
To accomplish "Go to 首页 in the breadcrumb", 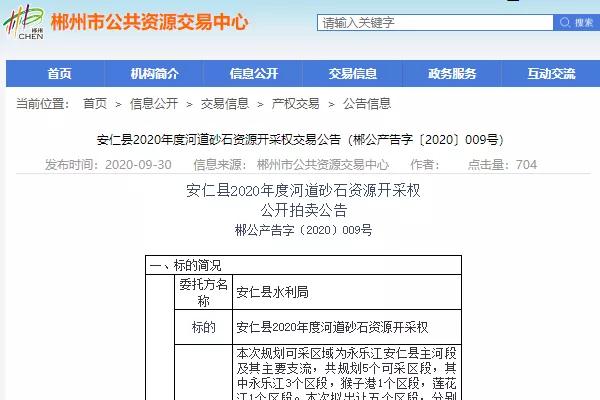I will point(95,103).
